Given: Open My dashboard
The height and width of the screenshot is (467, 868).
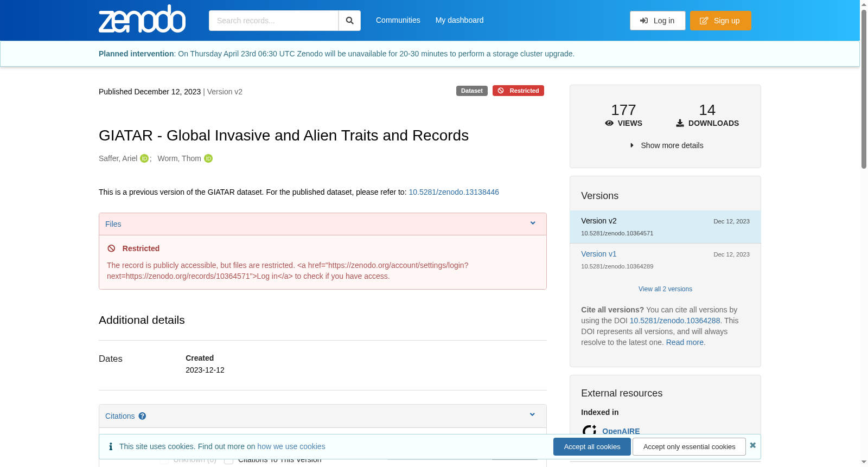Looking at the screenshot, I should [x=459, y=20].
